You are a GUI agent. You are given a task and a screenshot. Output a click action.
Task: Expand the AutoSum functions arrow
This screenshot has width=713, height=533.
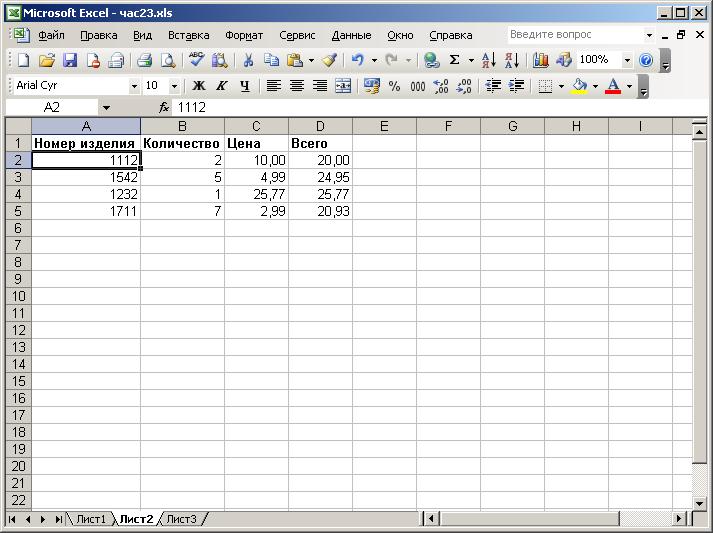pos(471,60)
